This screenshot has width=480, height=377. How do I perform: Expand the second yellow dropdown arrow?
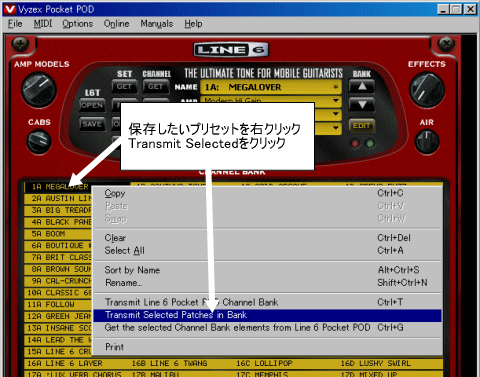point(336,114)
